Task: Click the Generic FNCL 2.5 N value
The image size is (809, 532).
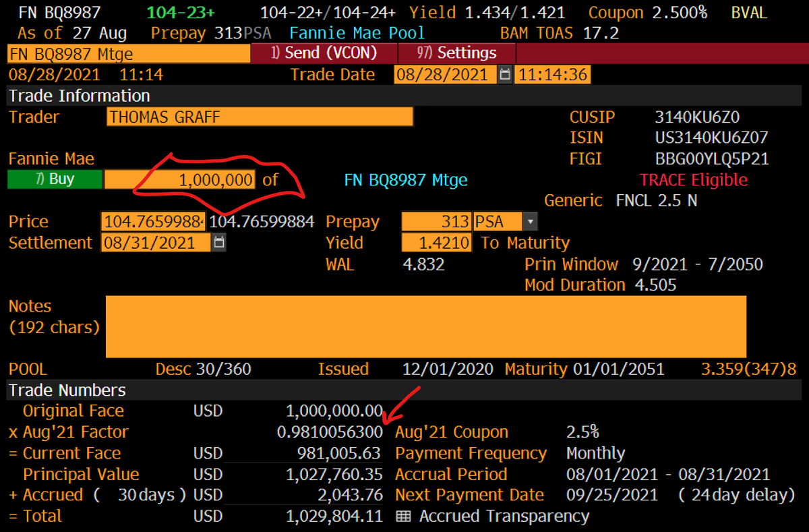Action: [x=657, y=201]
